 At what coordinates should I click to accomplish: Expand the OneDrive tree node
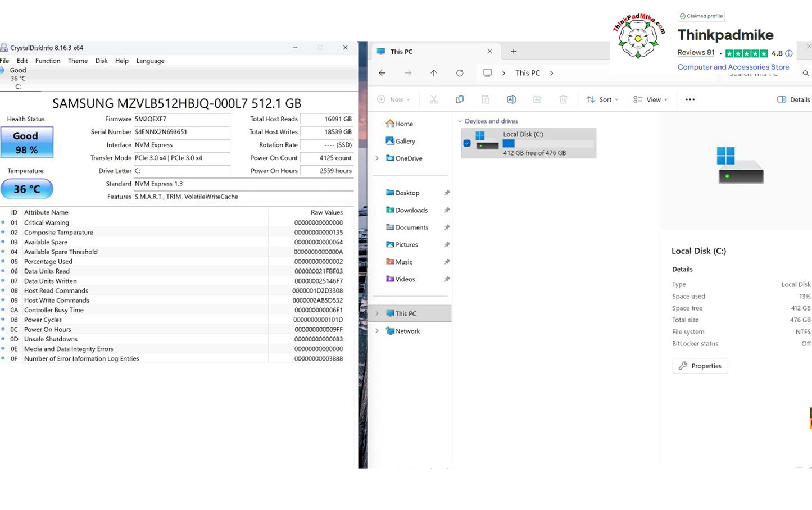[377, 158]
